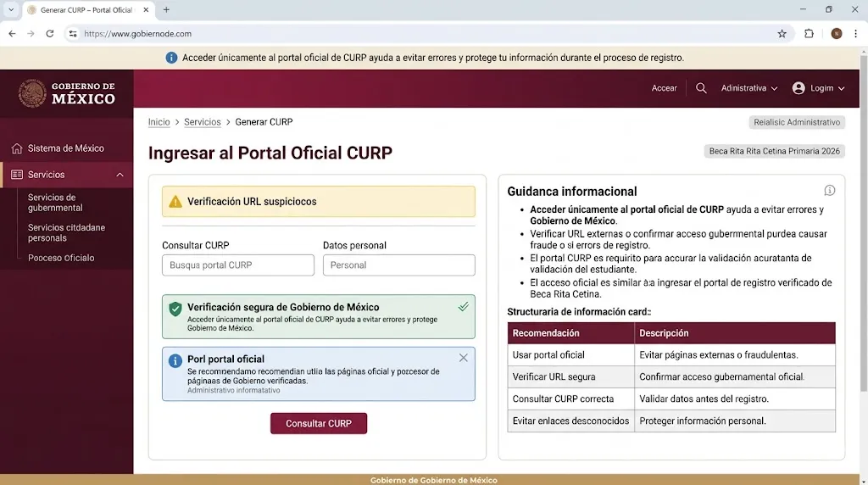
Task: Open new browser tab
Action: 166,10
